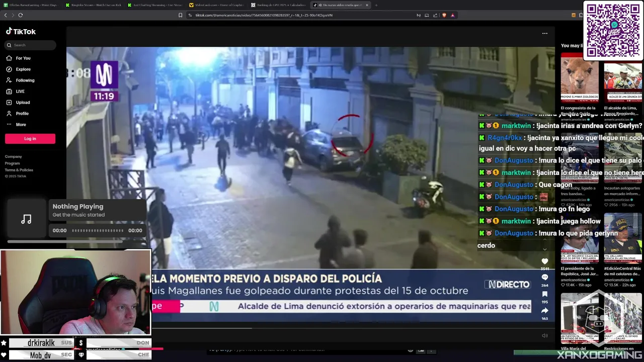Click the Mob_dv label in stream overlay
Viewport: 644px width, 362px height.
[40, 355]
